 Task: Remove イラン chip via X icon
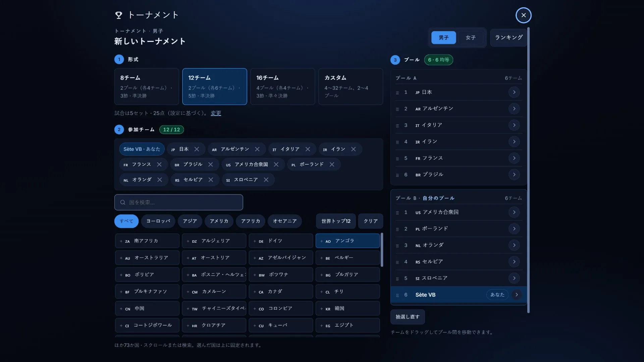(x=354, y=149)
